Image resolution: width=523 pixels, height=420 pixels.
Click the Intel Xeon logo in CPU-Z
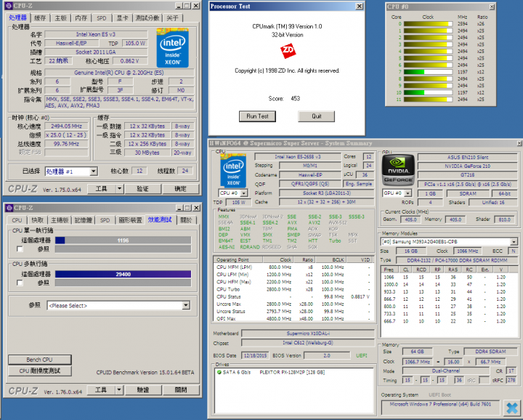[x=173, y=48]
